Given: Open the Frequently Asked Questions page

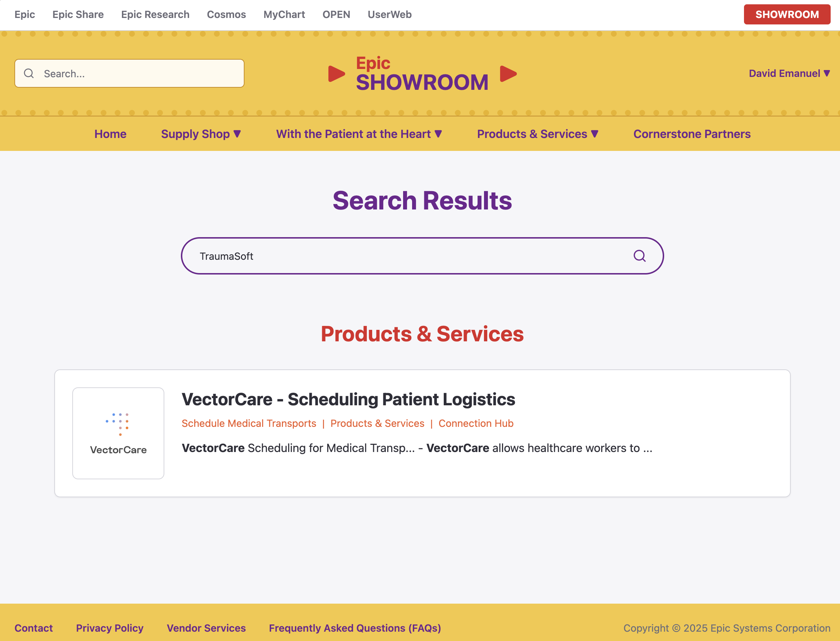Looking at the screenshot, I should [x=354, y=628].
